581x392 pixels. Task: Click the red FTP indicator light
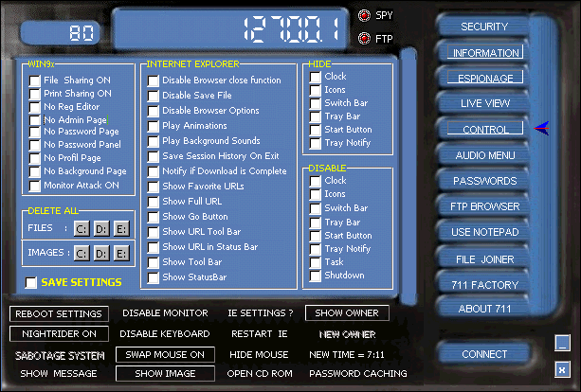[x=365, y=38]
